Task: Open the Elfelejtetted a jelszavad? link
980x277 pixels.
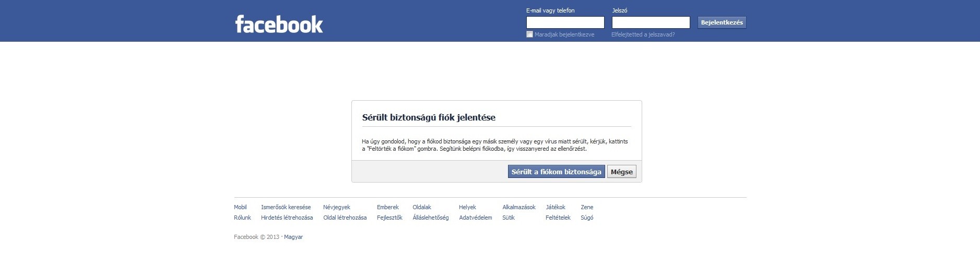Action: tap(643, 34)
